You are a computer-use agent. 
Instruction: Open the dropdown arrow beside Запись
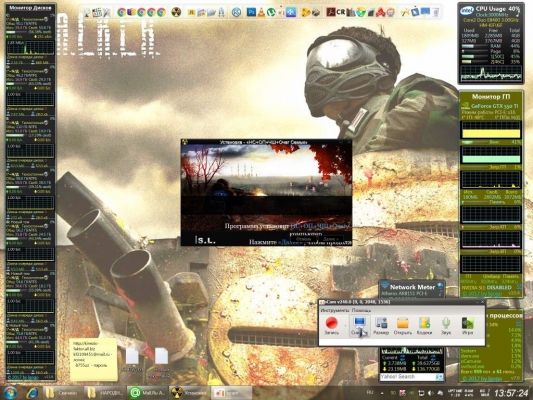[345, 326]
